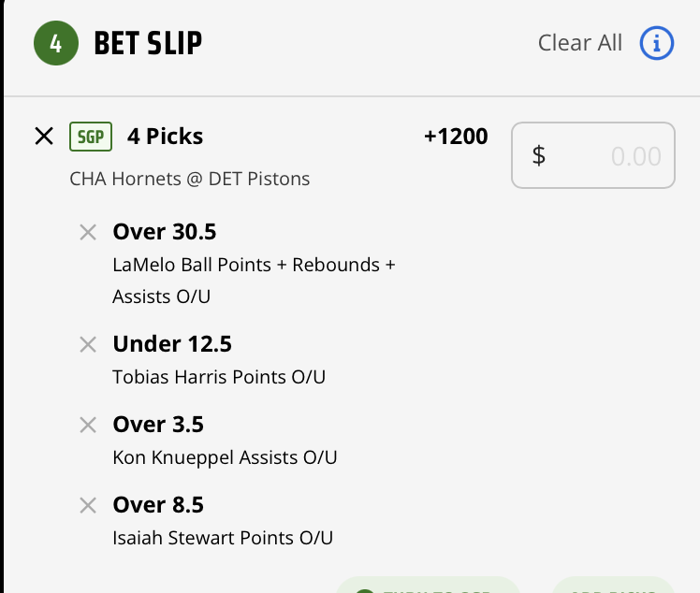
Task: Open the bet slip info icon
Action: [x=657, y=43]
